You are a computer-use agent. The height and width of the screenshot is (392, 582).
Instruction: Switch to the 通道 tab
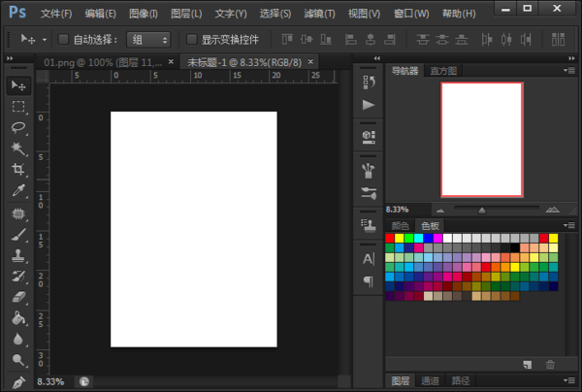click(430, 380)
